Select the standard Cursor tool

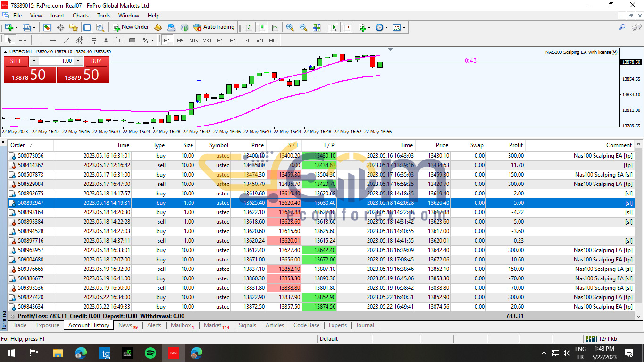(9, 40)
